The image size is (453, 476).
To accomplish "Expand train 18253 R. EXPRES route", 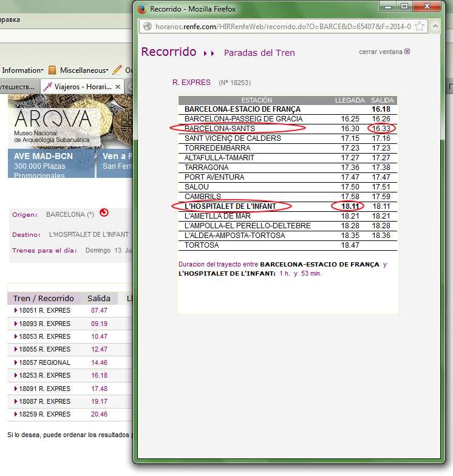I will pos(16,375).
